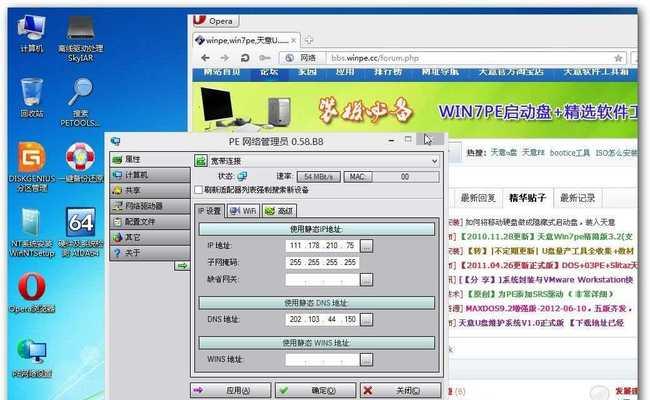
Task: Select 共享 in the sidebar
Action: click(x=150, y=190)
